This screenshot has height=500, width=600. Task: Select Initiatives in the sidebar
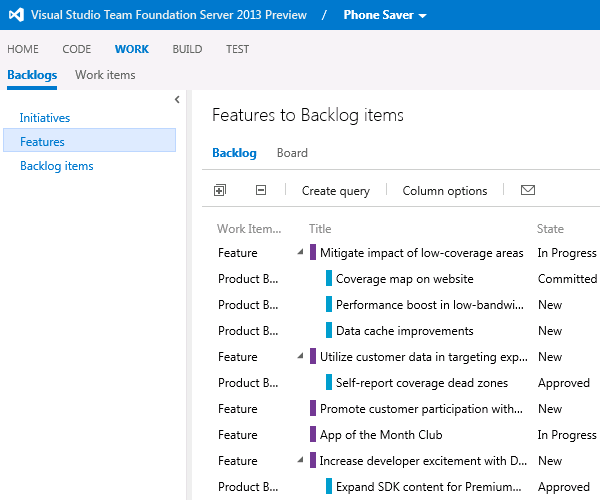45,118
